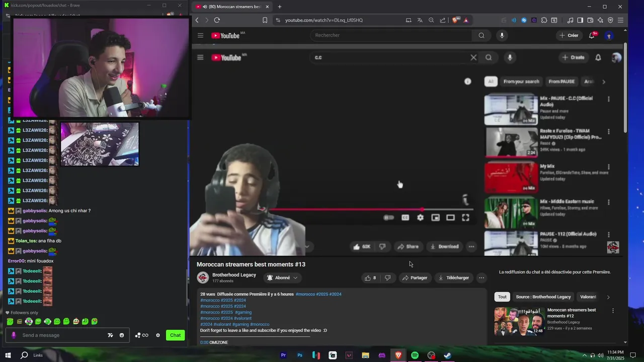Open the zoom magnifier in the address bar
The image size is (644, 362).
(x=431, y=20)
